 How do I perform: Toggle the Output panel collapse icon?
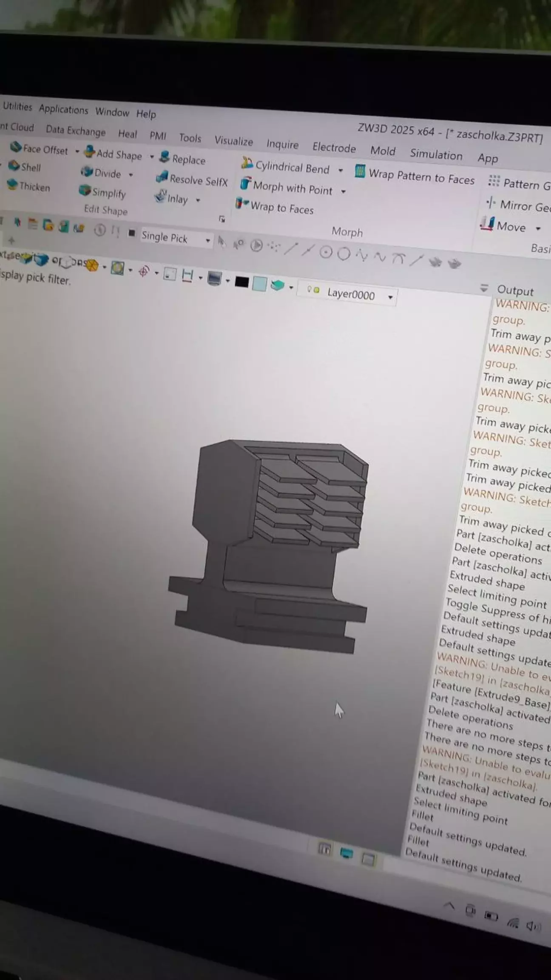pos(484,288)
